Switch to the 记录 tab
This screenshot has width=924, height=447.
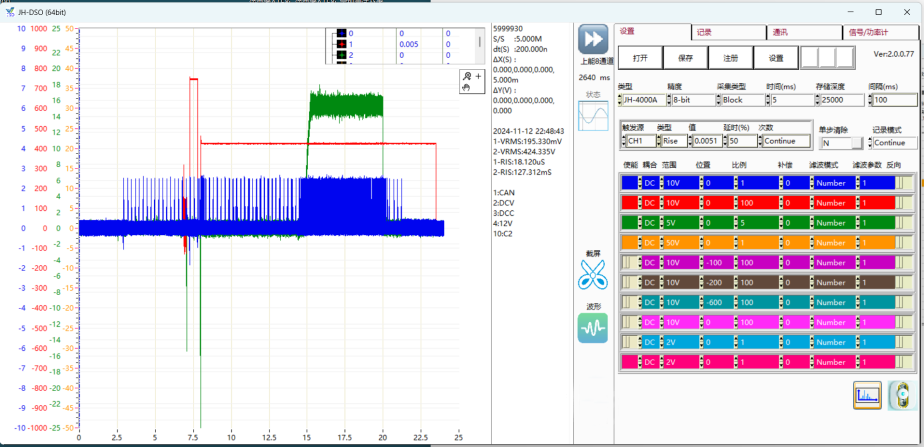[704, 32]
